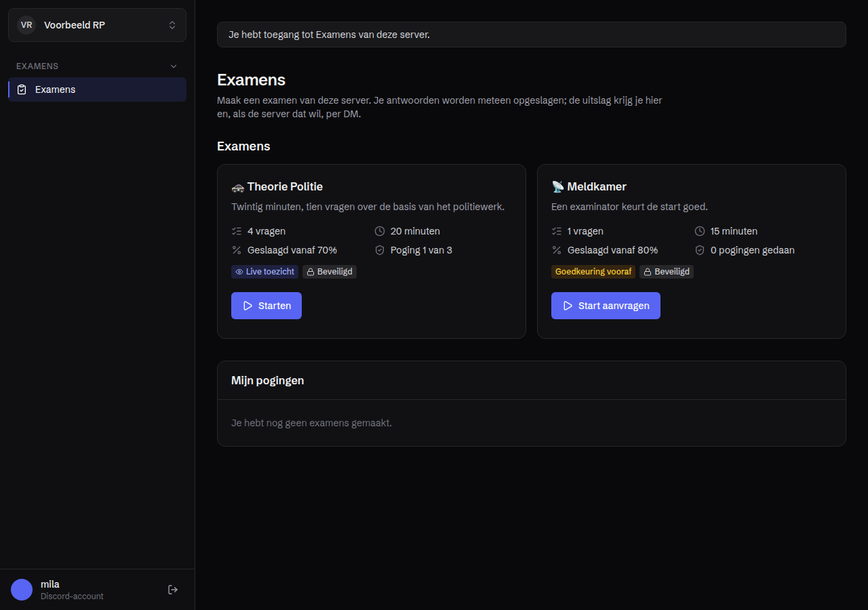The height and width of the screenshot is (610, 868).
Task: Click the Geslaagd vanaf 80% text
Action: [x=612, y=250]
